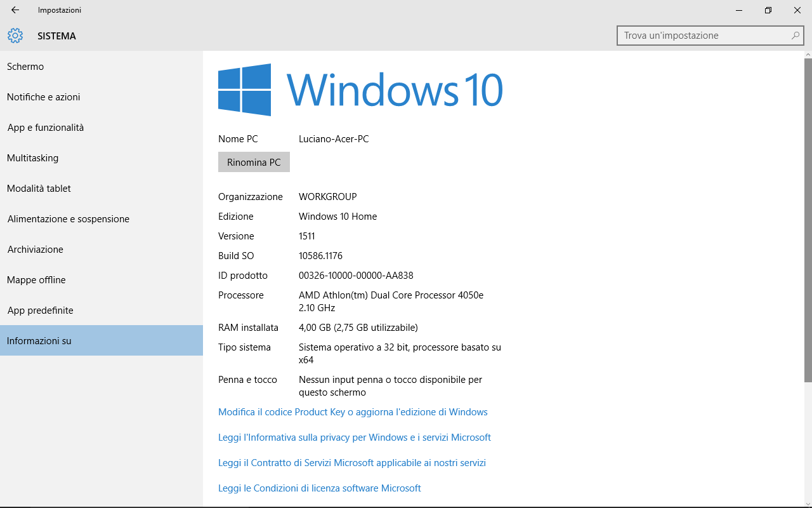
Task: Open the Microsoft privacy Informativa link
Action: pos(354,438)
